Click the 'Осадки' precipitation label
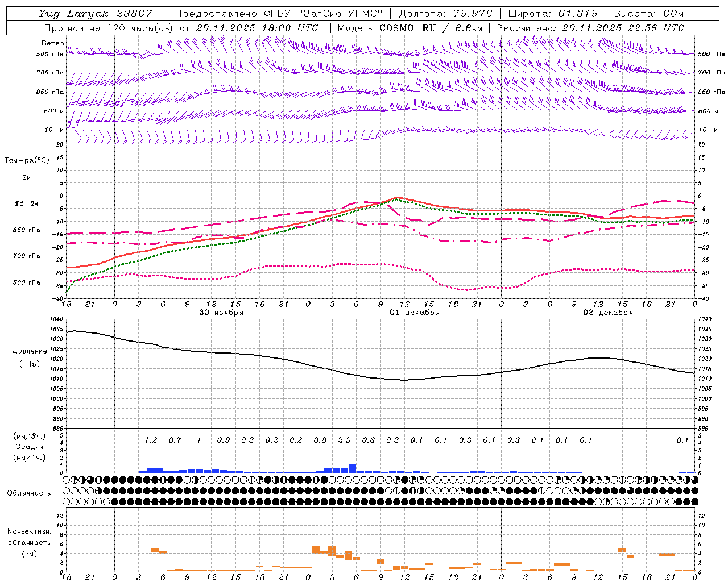Viewport: 728px width, 582px height. click(30, 447)
